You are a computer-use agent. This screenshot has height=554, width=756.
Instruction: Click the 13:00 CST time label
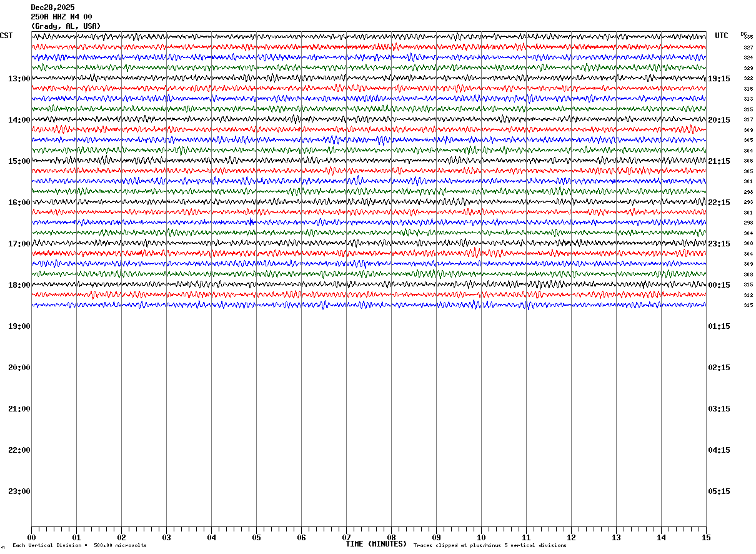pyautogui.click(x=19, y=79)
